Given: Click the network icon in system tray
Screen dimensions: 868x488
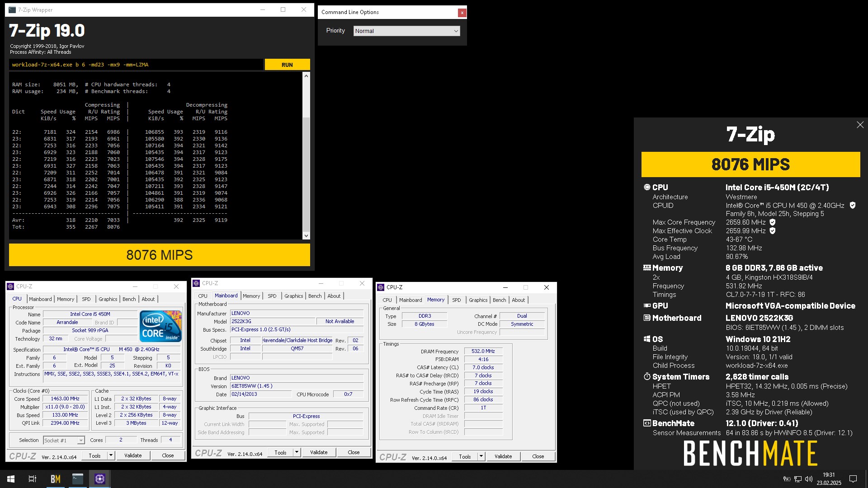Looking at the screenshot, I should coord(798,479).
